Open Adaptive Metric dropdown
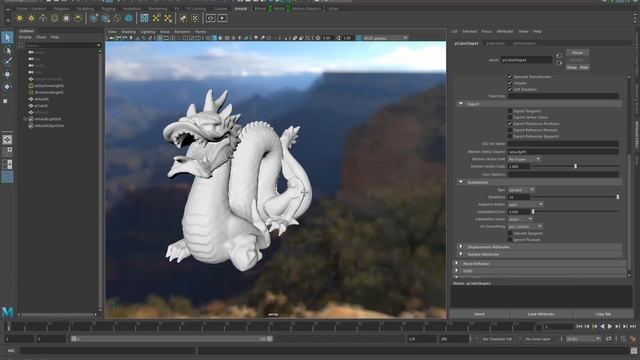This screenshot has height=360, width=640. [525, 204]
